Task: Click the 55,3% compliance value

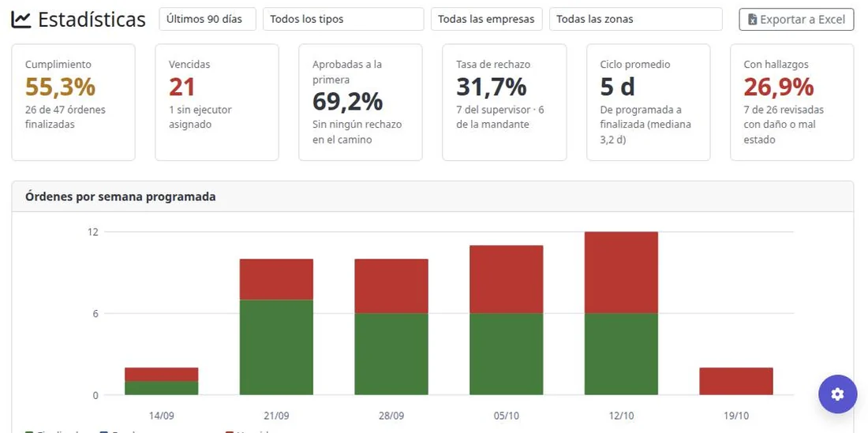Action: point(60,87)
